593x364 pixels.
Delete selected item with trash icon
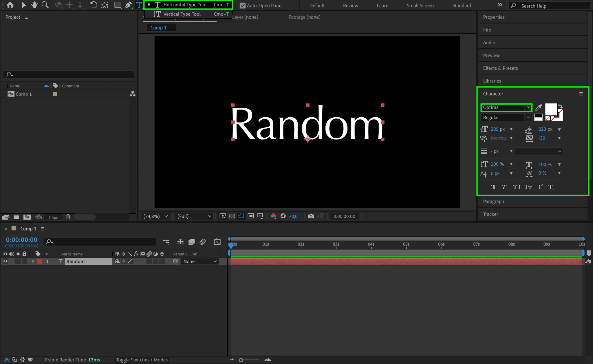(68, 217)
